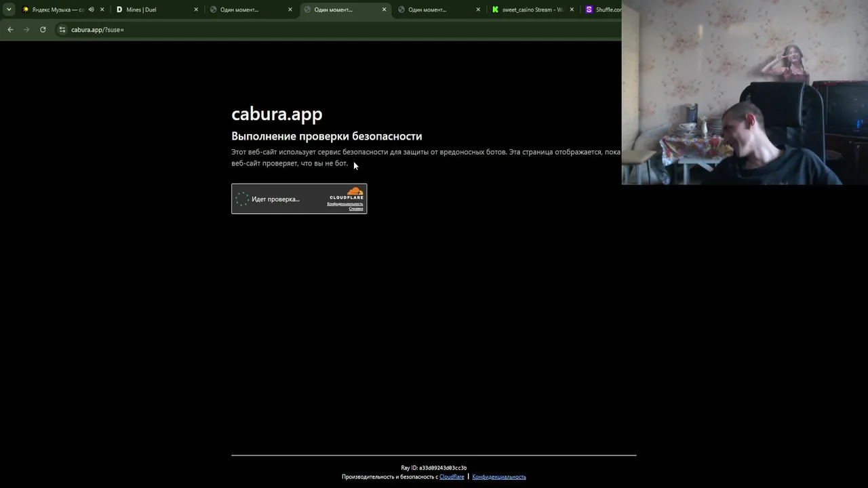Close the sweet_casino Stream tab
The image size is (868, 488).
[x=572, y=9]
